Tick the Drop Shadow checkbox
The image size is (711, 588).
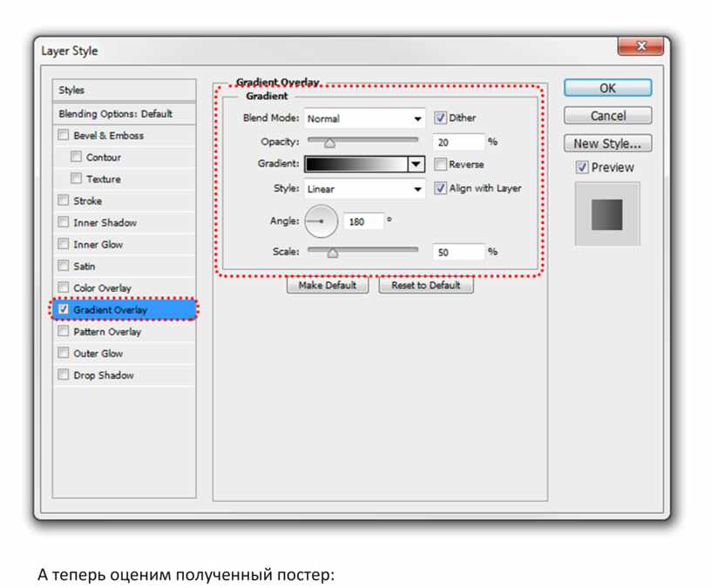click(64, 375)
